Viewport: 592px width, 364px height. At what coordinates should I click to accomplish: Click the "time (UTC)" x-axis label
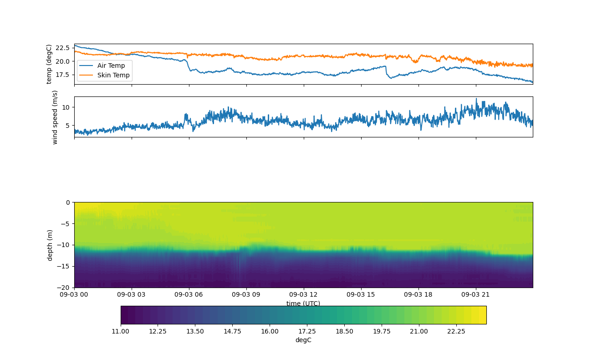303,303
